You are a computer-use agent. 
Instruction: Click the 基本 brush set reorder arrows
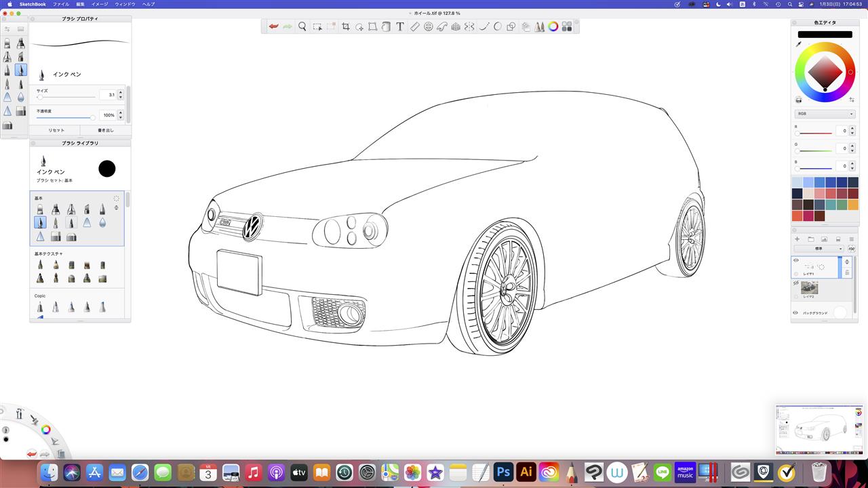116,207
